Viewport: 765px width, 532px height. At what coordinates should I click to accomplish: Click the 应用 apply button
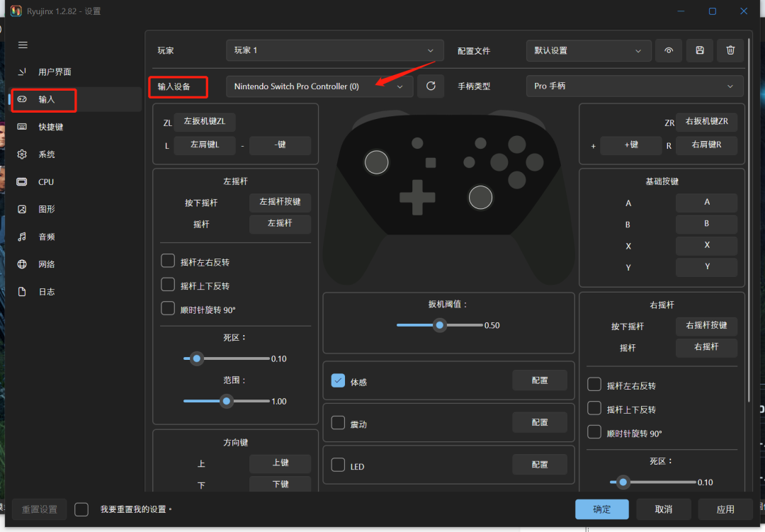[x=725, y=509]
